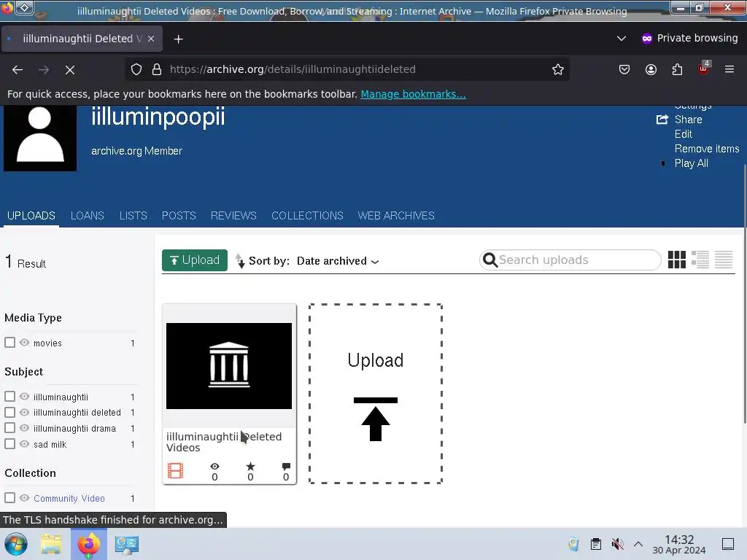747x560 pixels.
Task: Open the Extensions puzzle icon
Action: pyautogui.click(x=677, y=69)
